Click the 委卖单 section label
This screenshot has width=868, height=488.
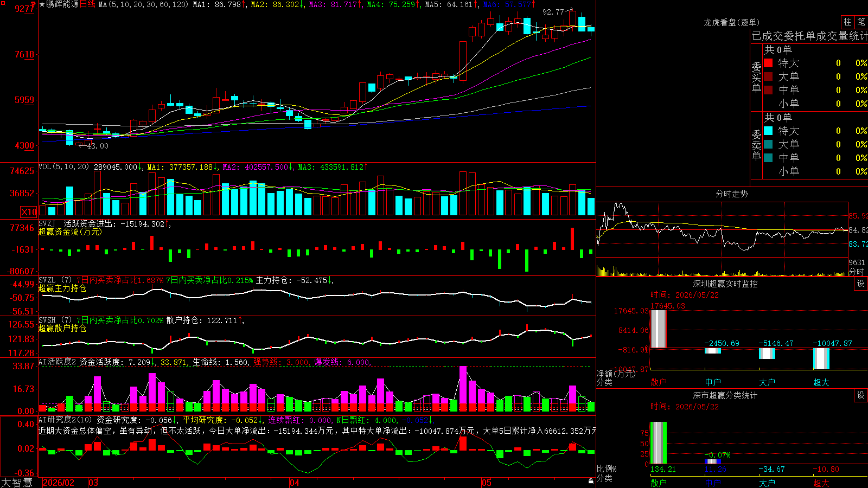756,145
